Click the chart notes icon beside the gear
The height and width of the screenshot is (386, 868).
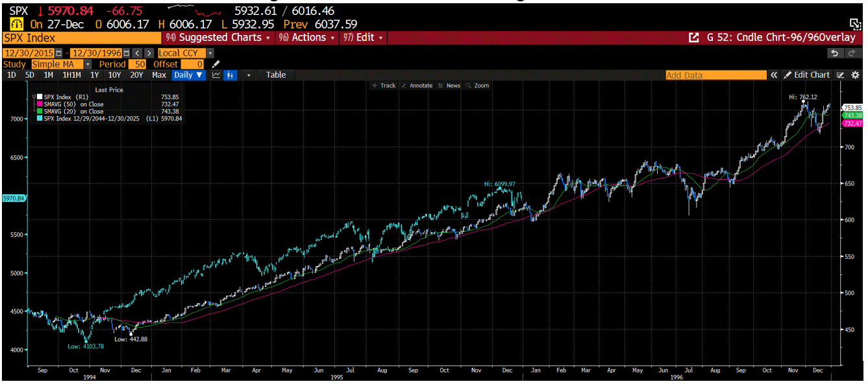coord(840,75)
